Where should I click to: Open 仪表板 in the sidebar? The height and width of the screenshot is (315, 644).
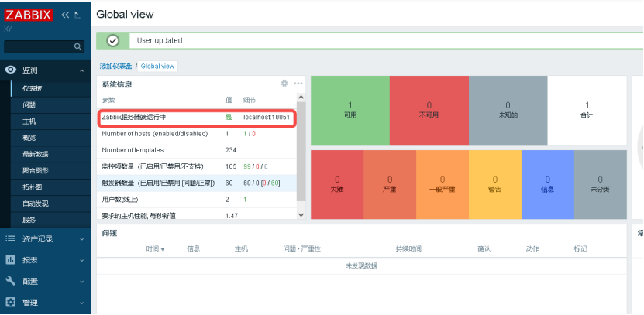pos(33,88)
